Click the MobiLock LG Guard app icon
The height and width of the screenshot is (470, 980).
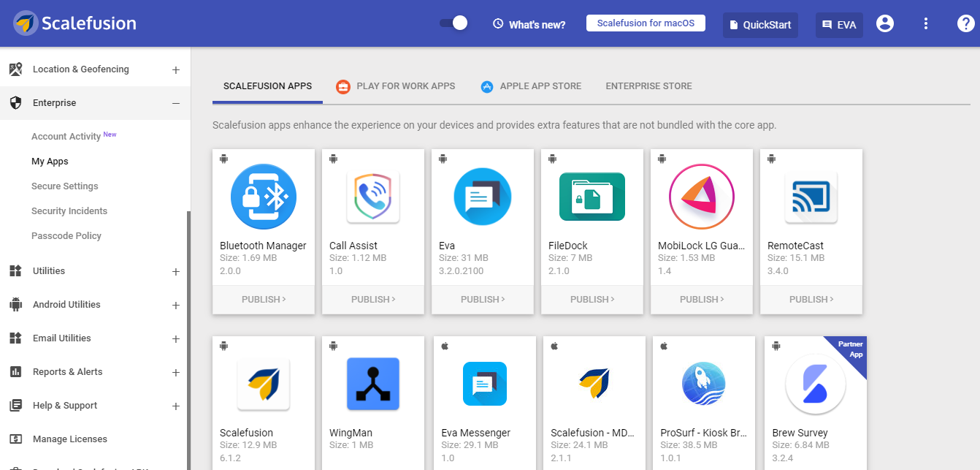pos(702,197)
